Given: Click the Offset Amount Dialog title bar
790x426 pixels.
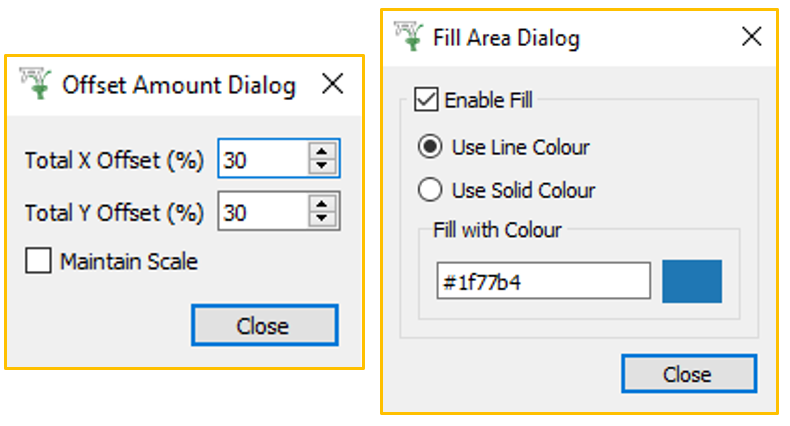Looking at the screenshot, I should 179,86.
